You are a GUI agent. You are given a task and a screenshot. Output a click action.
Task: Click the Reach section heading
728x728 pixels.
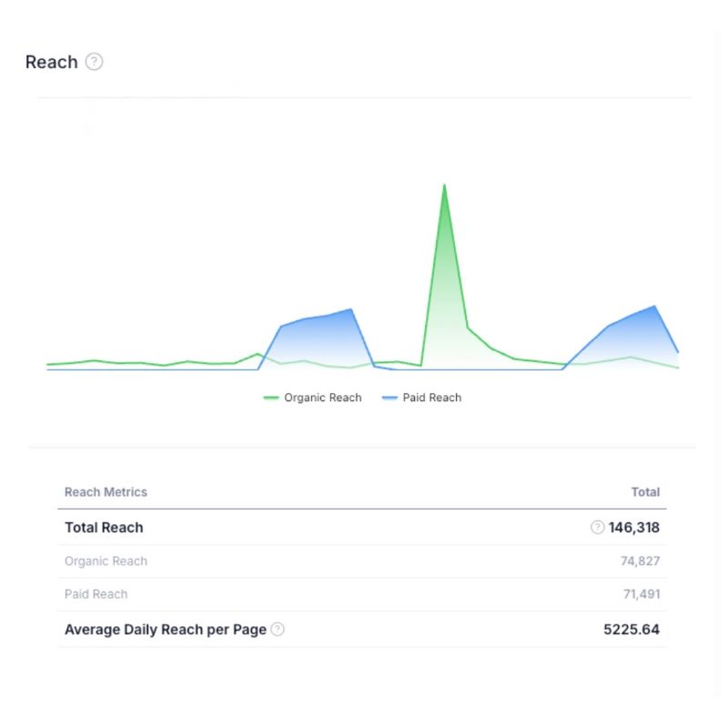pos(51,62)
